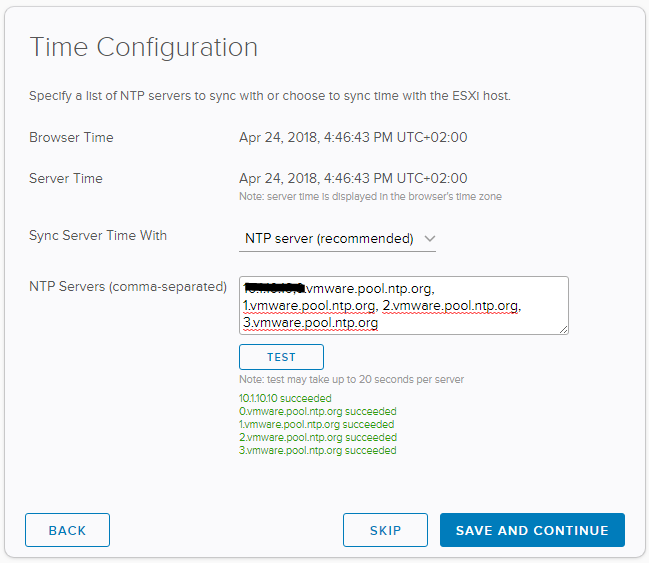Click the SKIP button
This screenshot has height=563, width=649.
pyautogui.click(x=385, y=530)
